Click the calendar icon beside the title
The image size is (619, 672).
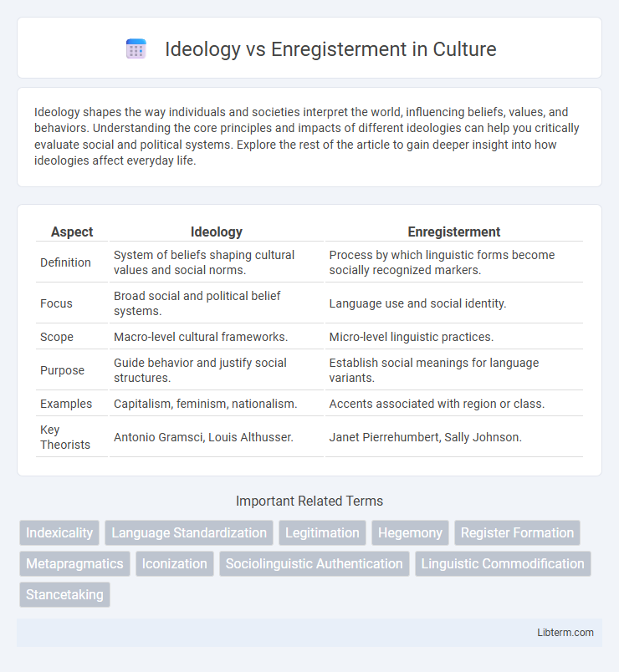click(x=136, y=49)
